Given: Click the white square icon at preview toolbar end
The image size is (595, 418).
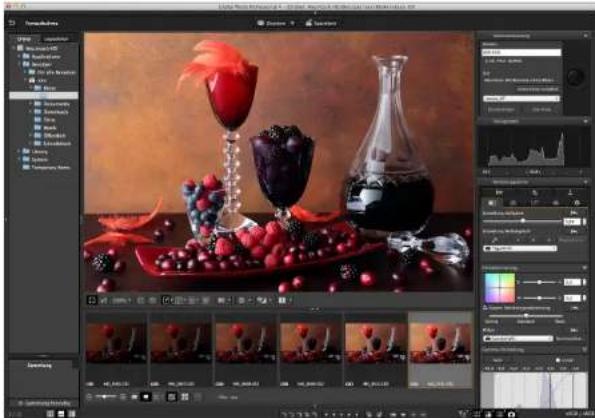Looking at the screenshot, I should pos(282,300).
